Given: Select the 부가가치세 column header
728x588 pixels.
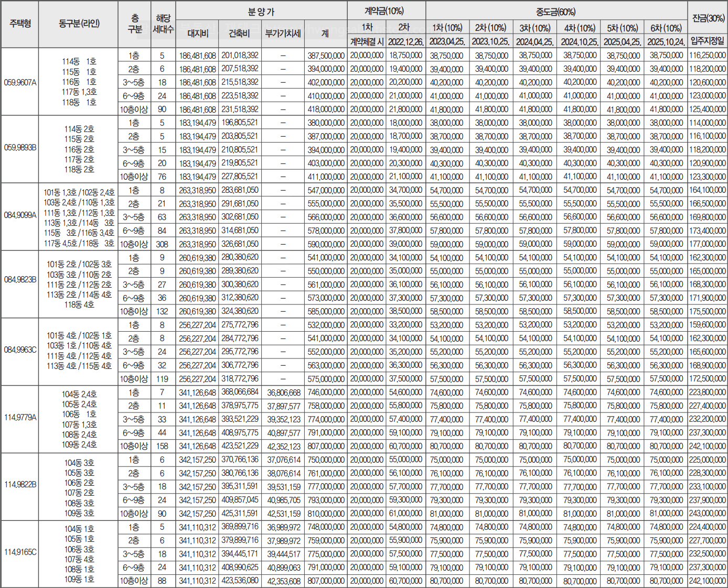Looking at the screenshot, I should (283, 34).
